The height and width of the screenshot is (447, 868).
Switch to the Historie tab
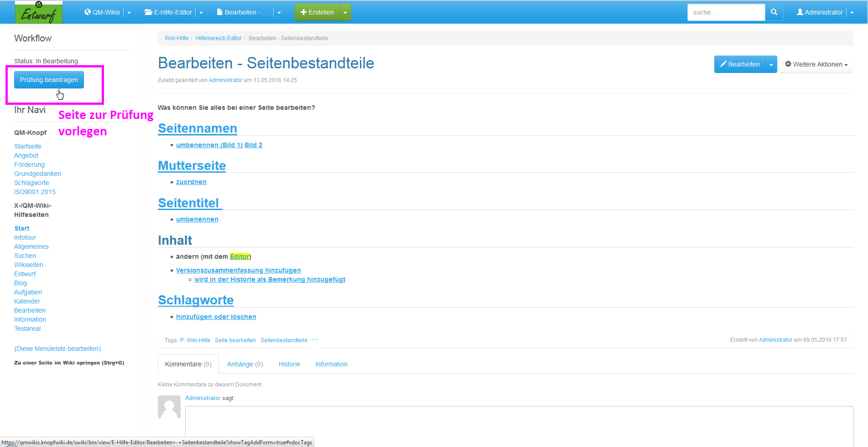pyautogui.click(x=289, y=364)
